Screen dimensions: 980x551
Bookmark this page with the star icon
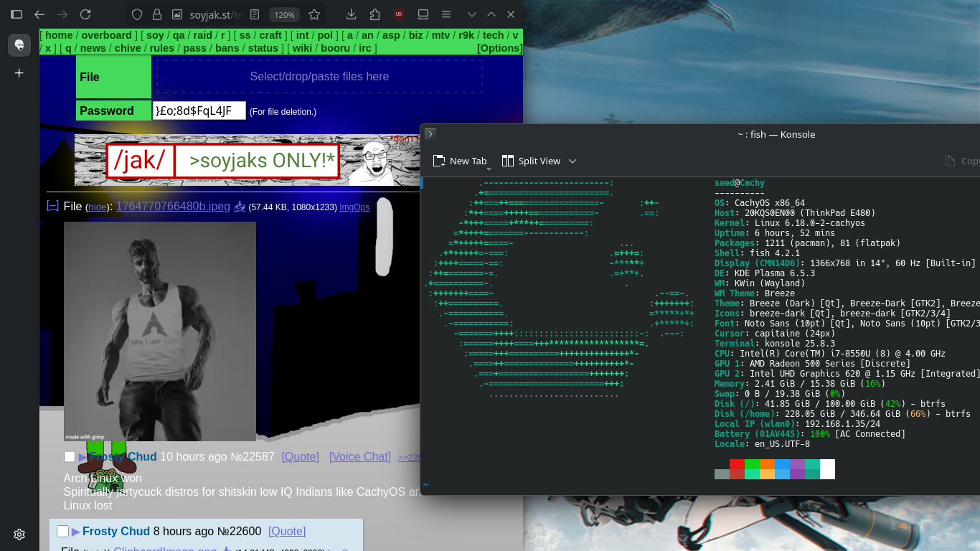coord(314,14)
